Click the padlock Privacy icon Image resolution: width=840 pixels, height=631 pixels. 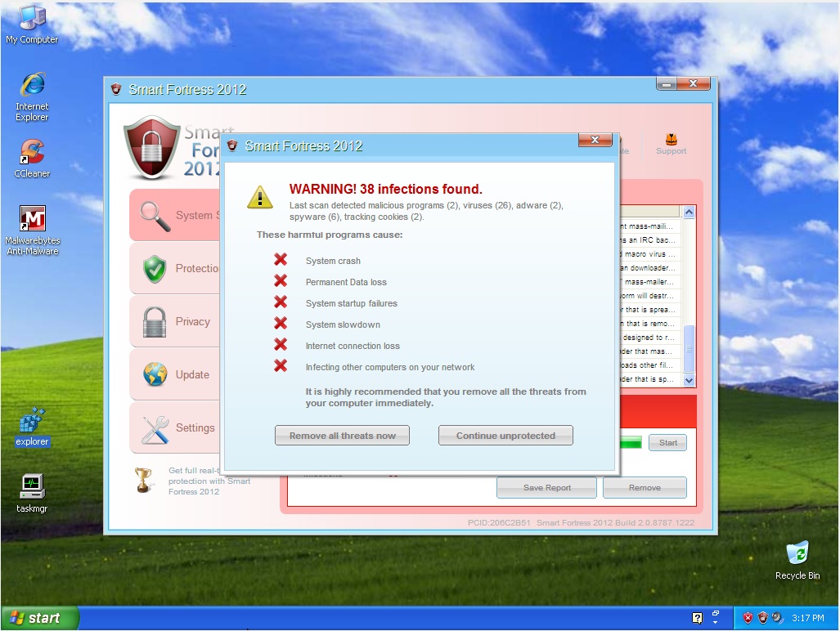click(155, 322)
